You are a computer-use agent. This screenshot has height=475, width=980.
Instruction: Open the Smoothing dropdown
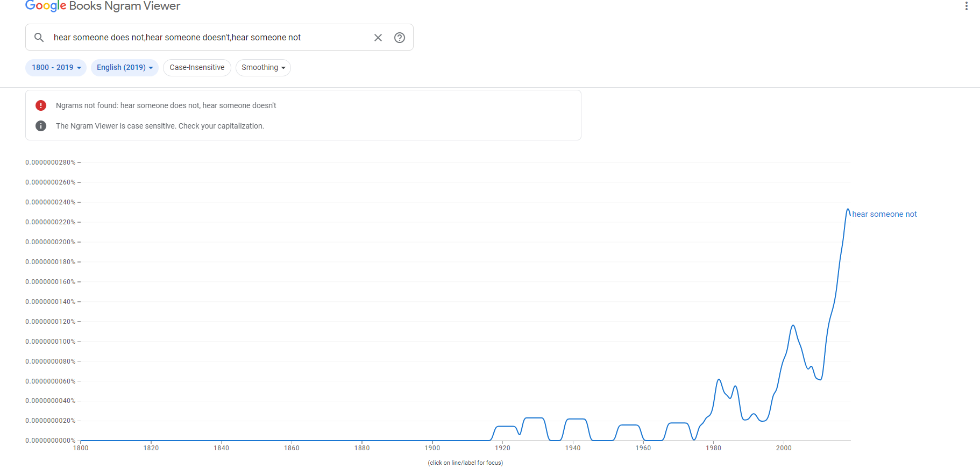point(263,68)
